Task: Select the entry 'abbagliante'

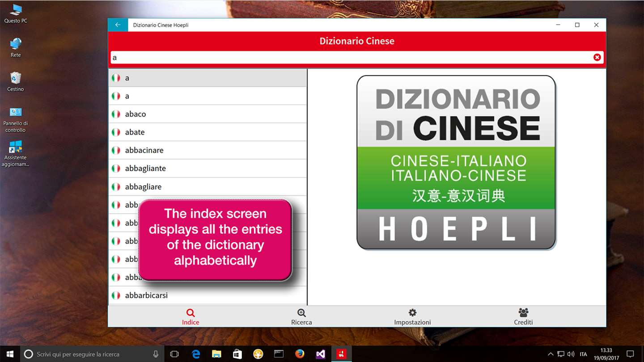Action: pyautogui.click(x=208, y=168)
